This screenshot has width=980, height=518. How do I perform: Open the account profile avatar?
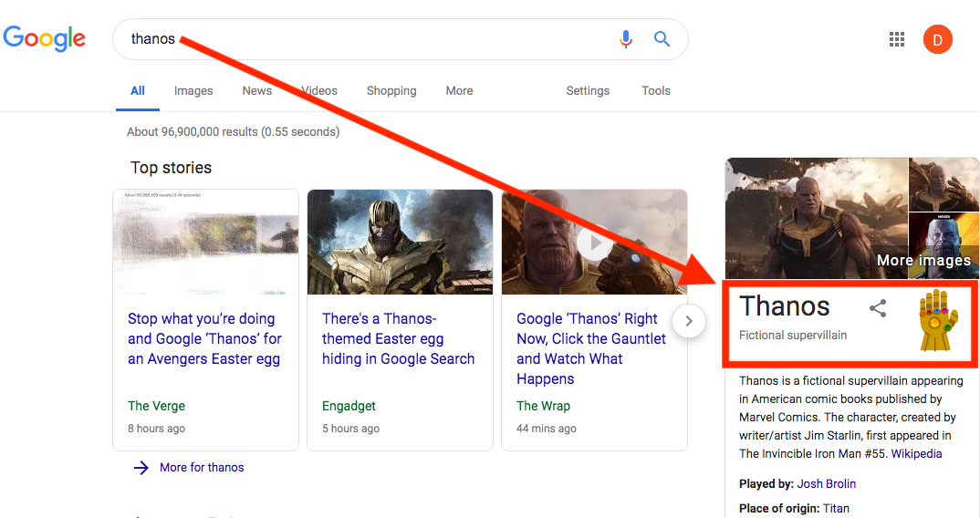(x=937, y=39)
